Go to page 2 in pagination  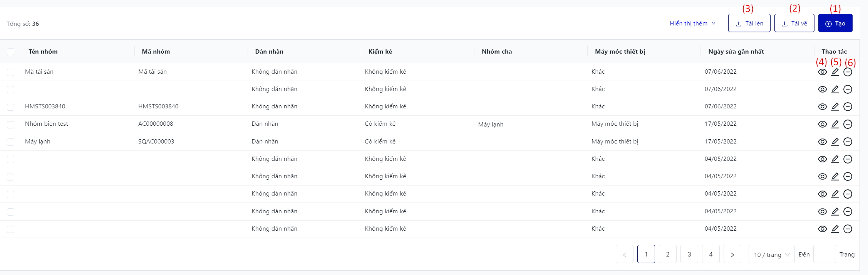[x=667, y=255]
